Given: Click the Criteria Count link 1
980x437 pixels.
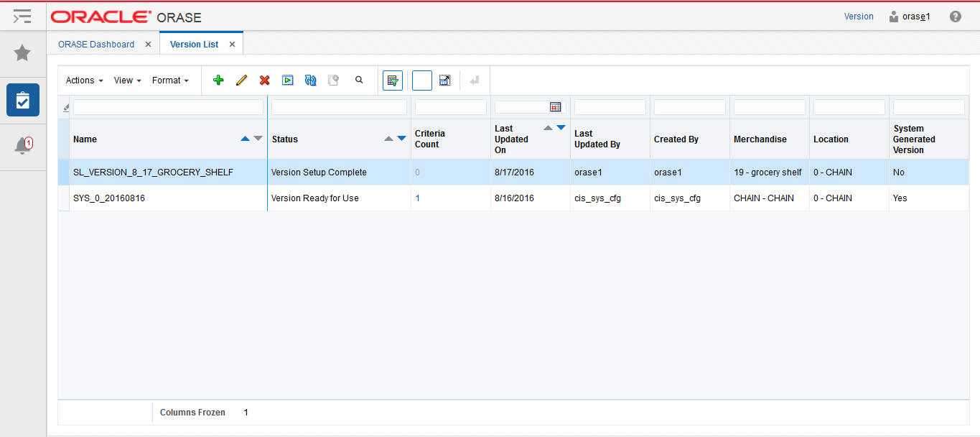Looking at the screenshot, I should (x=418, y=198).
